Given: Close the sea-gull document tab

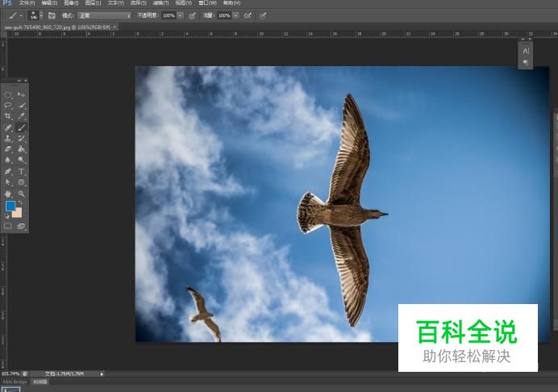Looking at the screenshot, I should 115,27.
